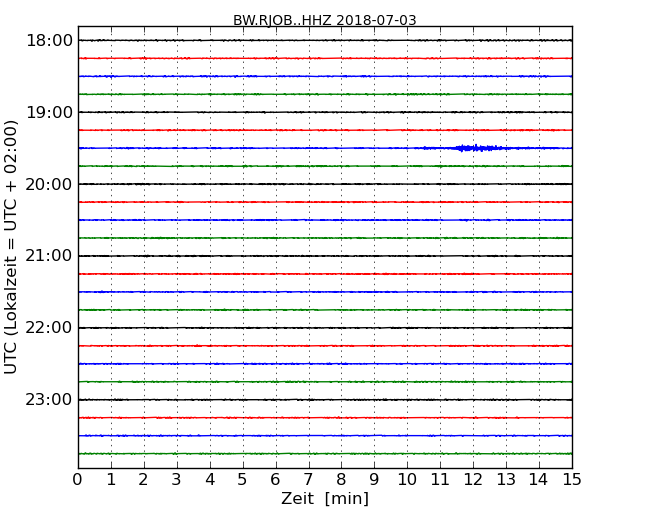The height and width of the screenshot is (520, 650).
Task: Click the UTC Lokalzeit axis label
Action: 11,247
